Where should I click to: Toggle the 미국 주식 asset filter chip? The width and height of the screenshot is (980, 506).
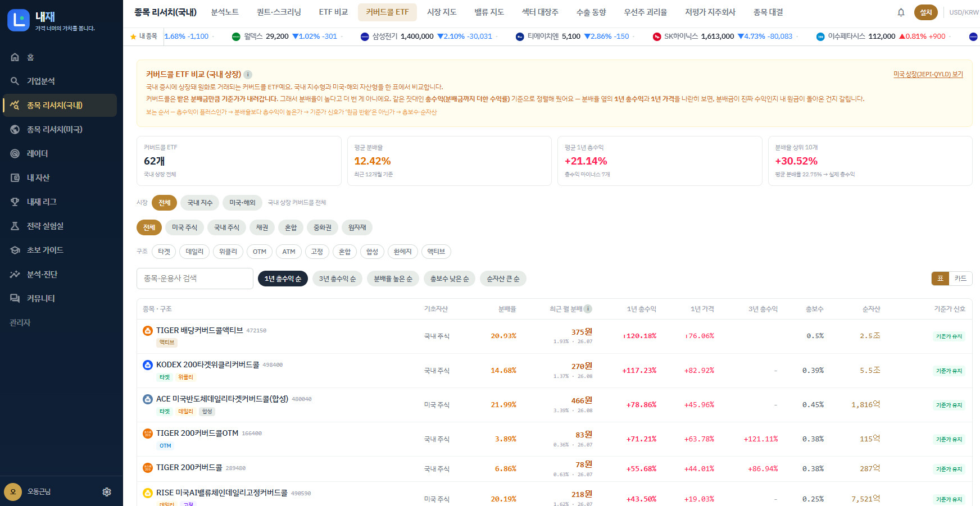tap(184, 227)
